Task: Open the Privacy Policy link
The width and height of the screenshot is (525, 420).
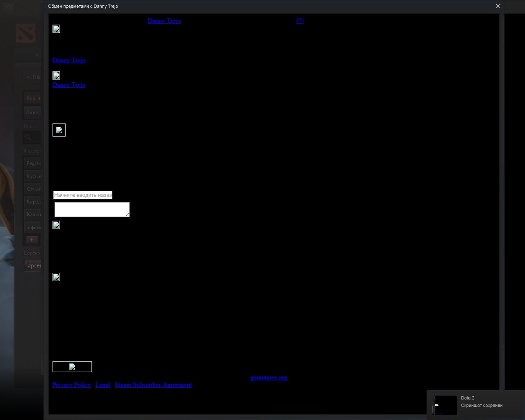Action: click(x=71, y=385)
